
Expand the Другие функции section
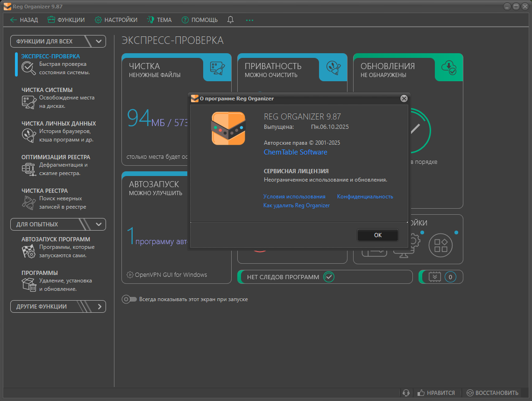coord(99,307)
